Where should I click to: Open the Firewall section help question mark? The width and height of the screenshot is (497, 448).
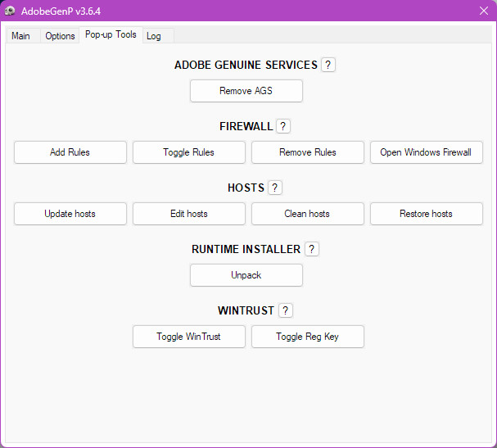(x=283, y=126)
